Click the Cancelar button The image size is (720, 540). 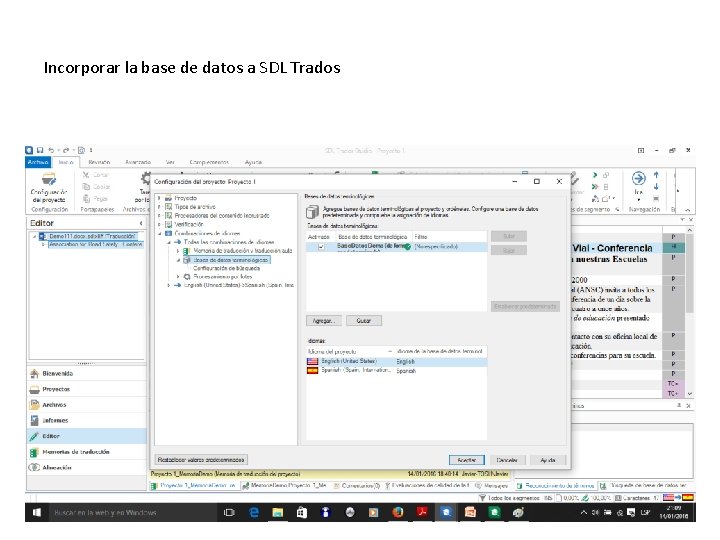click(x=507, y=460)
